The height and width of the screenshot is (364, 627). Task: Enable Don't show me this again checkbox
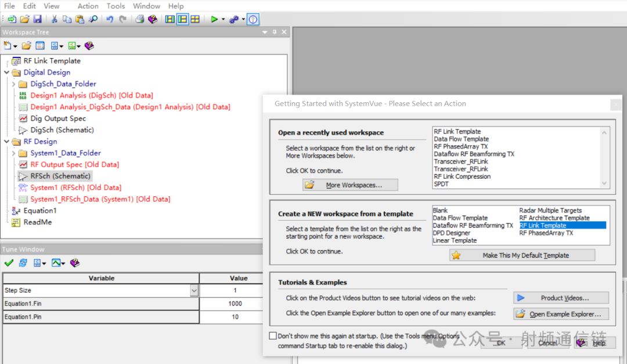(273, 336)
